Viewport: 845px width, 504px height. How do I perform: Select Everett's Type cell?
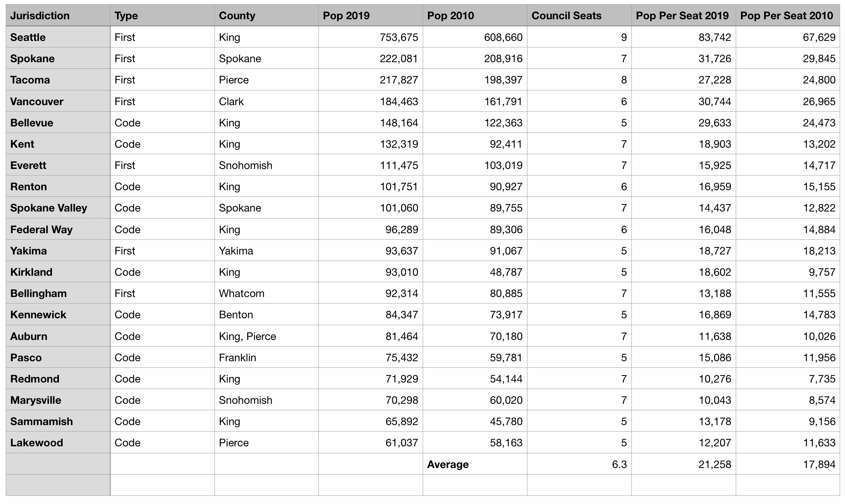(125, 165)
